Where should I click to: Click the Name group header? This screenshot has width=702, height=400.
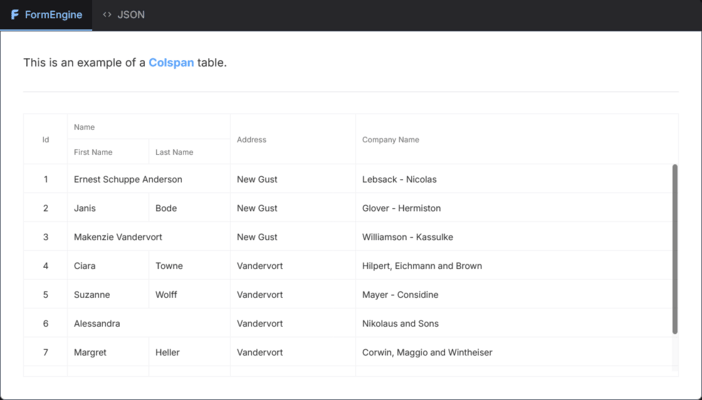tap(149, 127)
